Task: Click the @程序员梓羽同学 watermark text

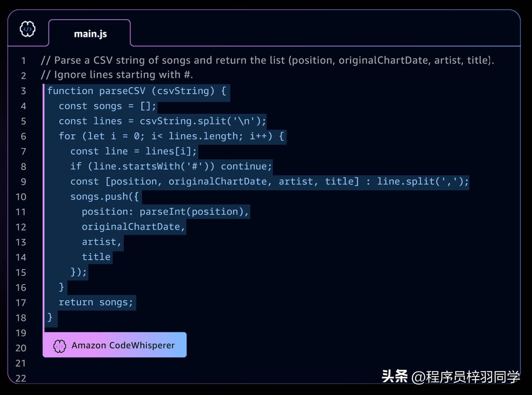Action: click(x=467, y=378)
